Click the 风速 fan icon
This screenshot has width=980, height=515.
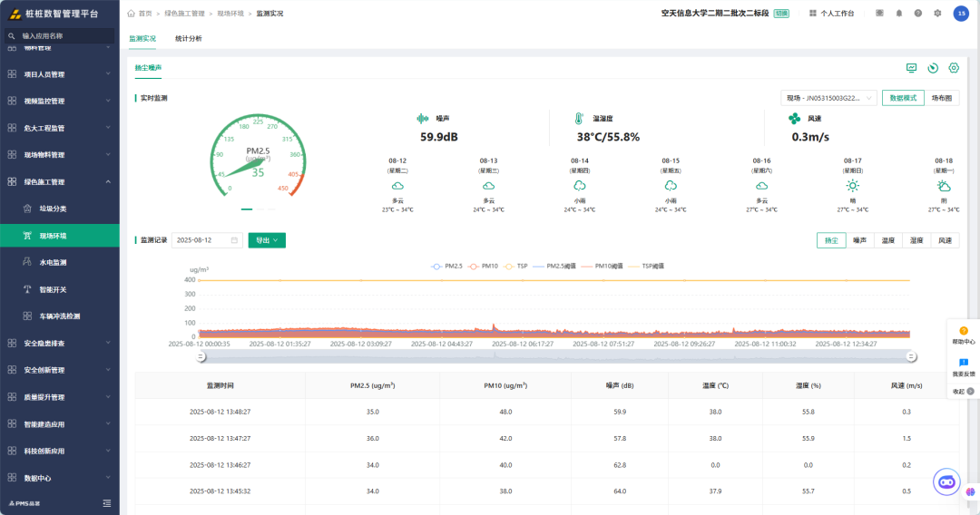794,118
